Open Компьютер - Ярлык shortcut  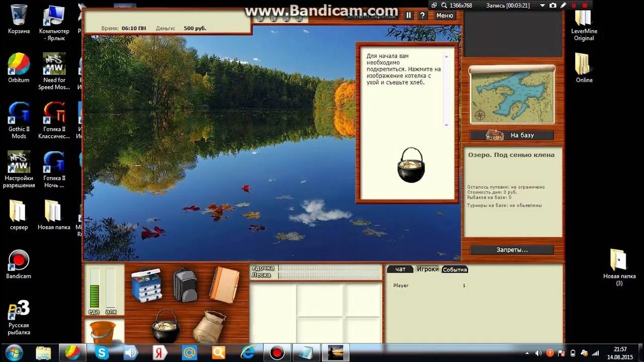click(x=54, y=22)
